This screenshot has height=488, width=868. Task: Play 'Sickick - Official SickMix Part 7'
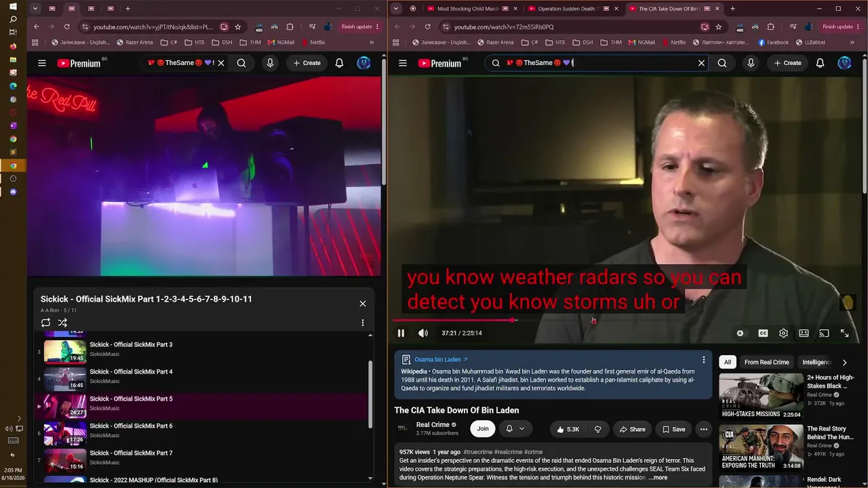(x=131, y=453)
